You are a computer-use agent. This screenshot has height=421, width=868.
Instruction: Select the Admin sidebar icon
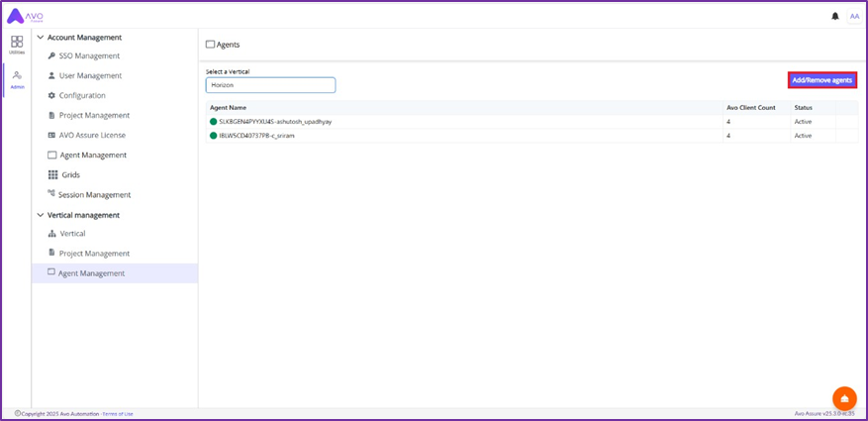[x=17, y=79]
